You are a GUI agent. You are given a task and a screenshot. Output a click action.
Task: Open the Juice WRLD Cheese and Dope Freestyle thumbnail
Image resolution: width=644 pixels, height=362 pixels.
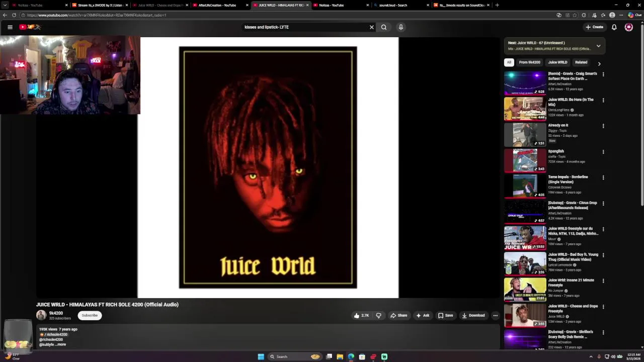[x=525, y=315]
